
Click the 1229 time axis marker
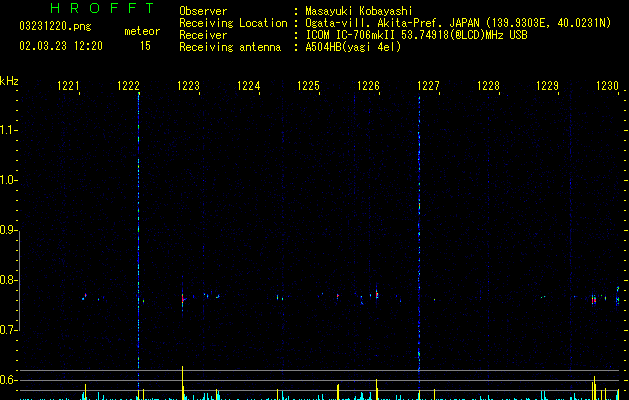pyautogui.click(x=548, y=85)
